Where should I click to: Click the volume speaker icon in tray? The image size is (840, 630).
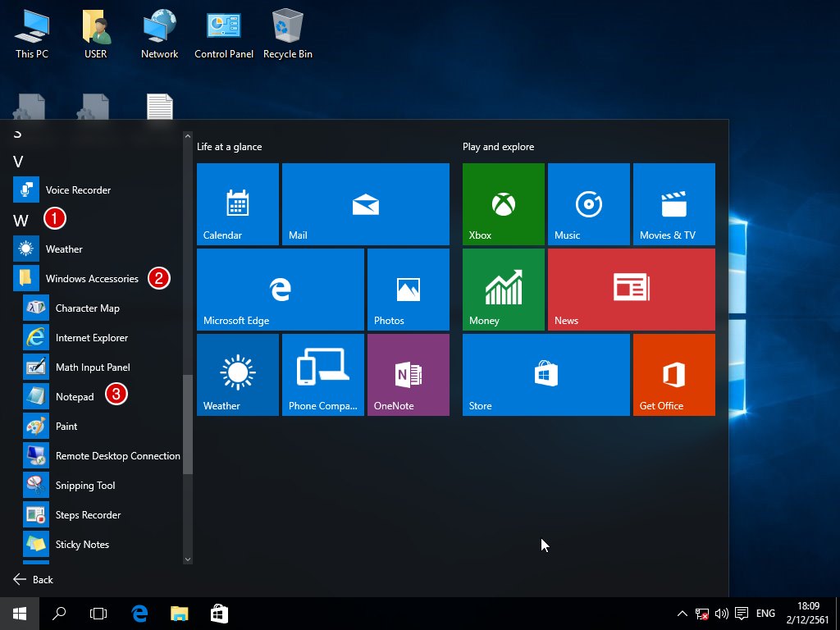tap(722, 614)
